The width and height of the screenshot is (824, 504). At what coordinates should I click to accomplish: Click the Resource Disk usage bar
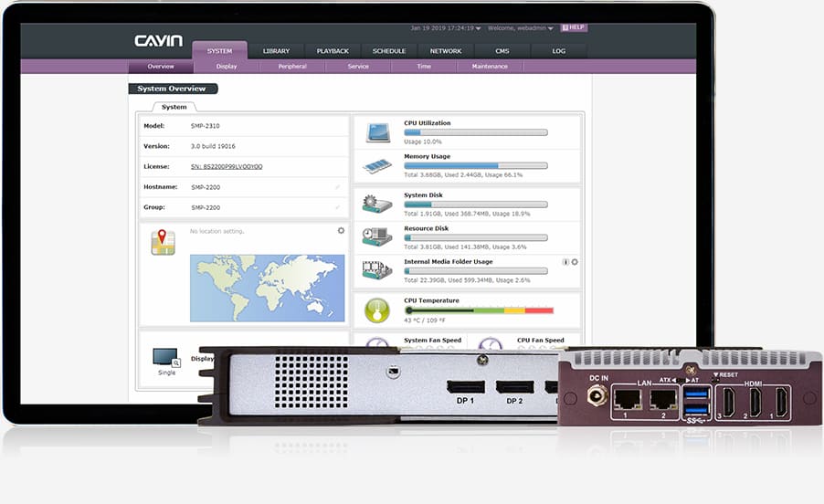pos(476,237)
